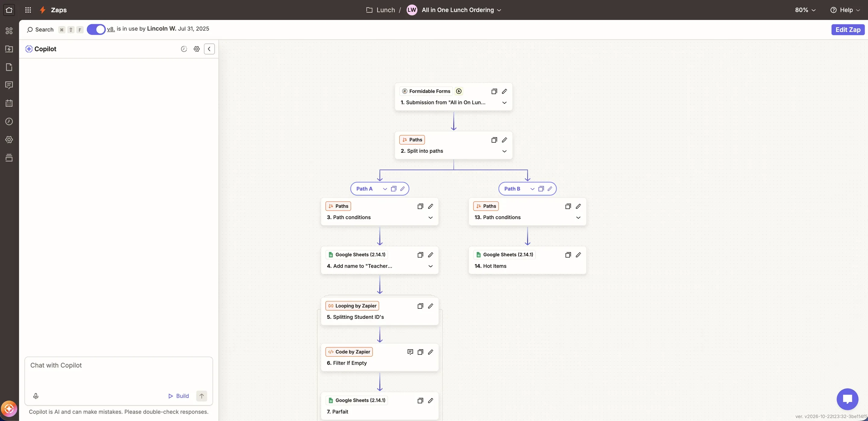
Task: Expand the Split into paths step
Action: point(505,151)
